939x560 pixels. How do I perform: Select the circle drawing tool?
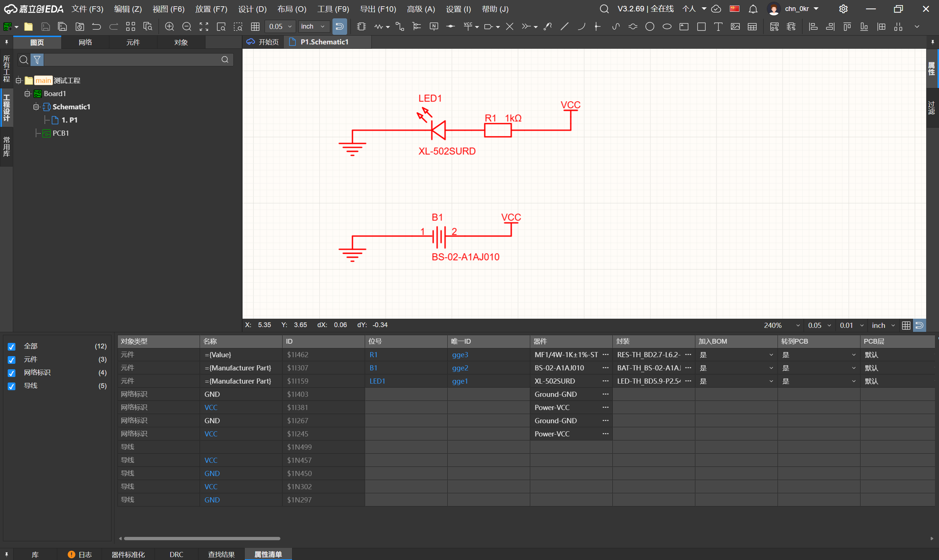tap(650, 26)
